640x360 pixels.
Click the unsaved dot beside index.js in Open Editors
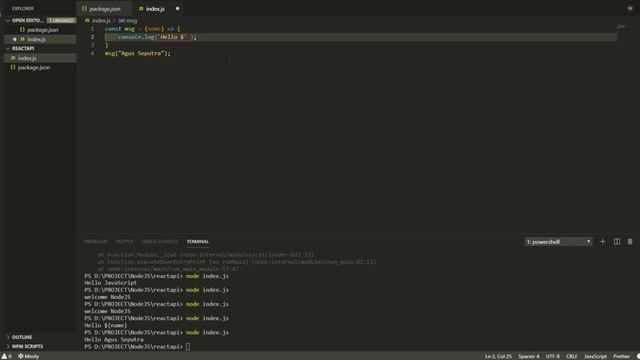coord(14,39)
